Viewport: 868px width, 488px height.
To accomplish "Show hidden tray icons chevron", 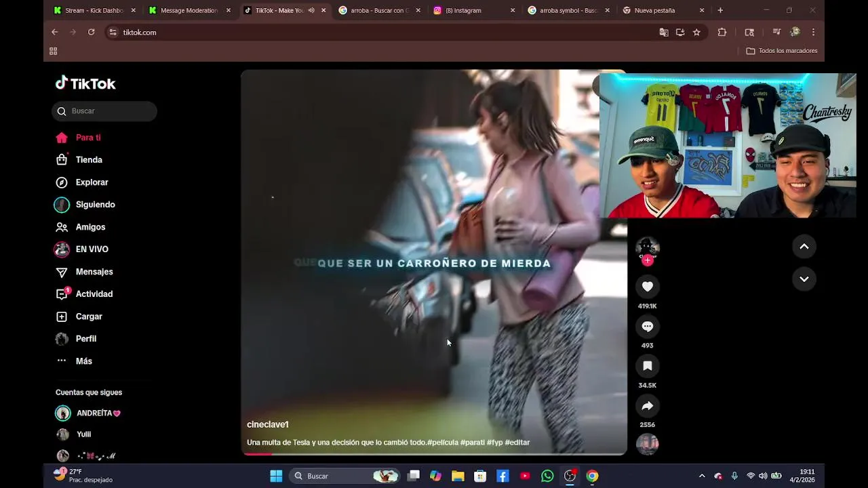I will (702, 476).
